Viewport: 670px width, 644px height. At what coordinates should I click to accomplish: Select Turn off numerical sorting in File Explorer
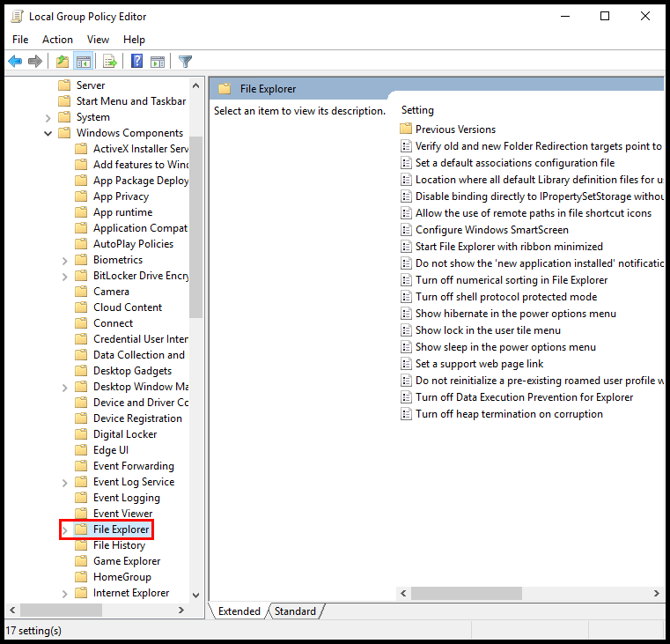(512, 280)
